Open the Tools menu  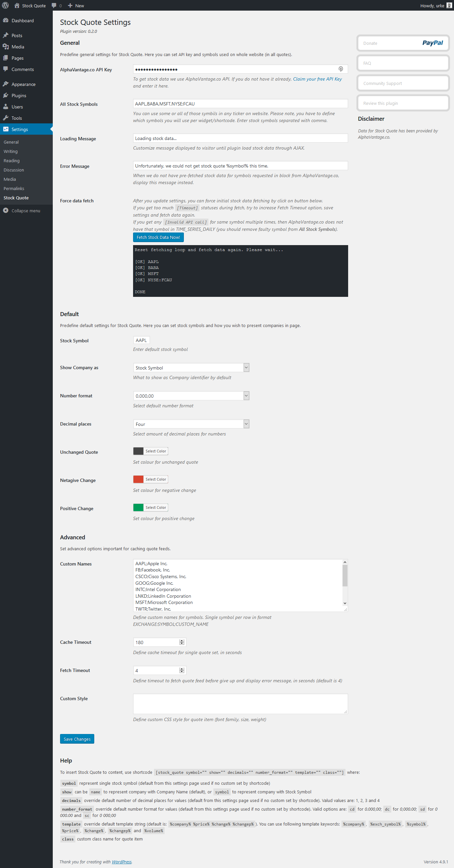click(x=26, y=118)
